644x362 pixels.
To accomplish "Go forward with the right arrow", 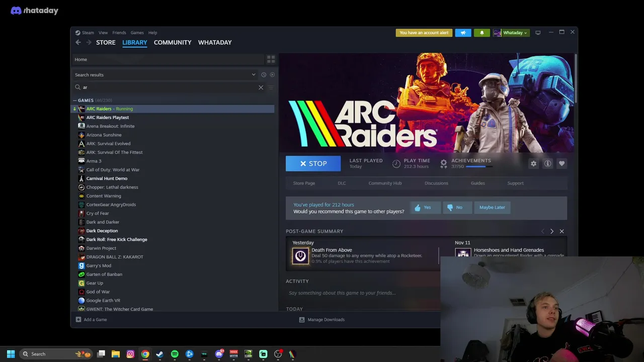I will (x=89, y=42).
